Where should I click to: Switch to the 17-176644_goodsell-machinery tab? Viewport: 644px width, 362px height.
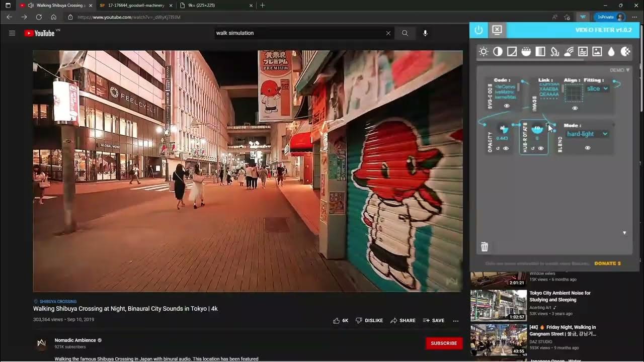(136, 6)
